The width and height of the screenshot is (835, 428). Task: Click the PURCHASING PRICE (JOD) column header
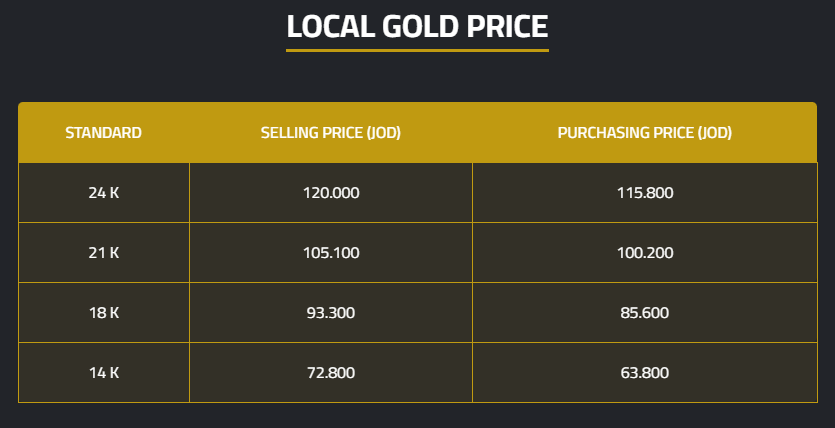645,132
